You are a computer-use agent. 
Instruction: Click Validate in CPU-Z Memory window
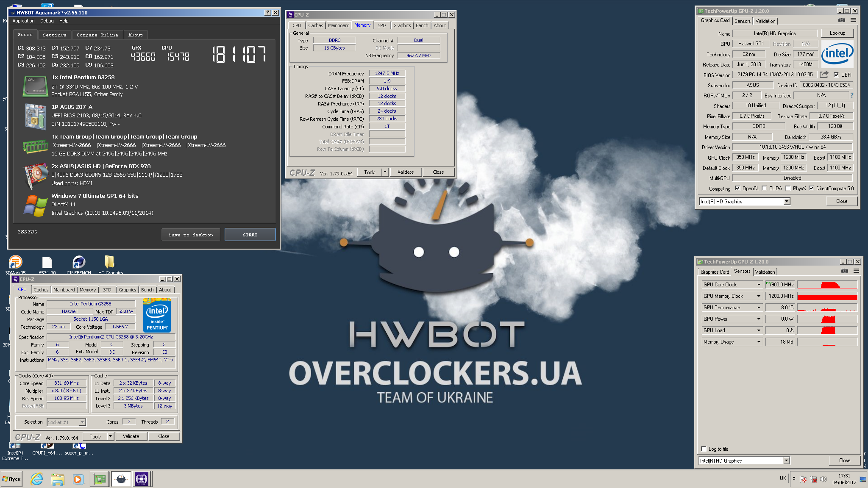pyautogui.click(x=406, y=172)
